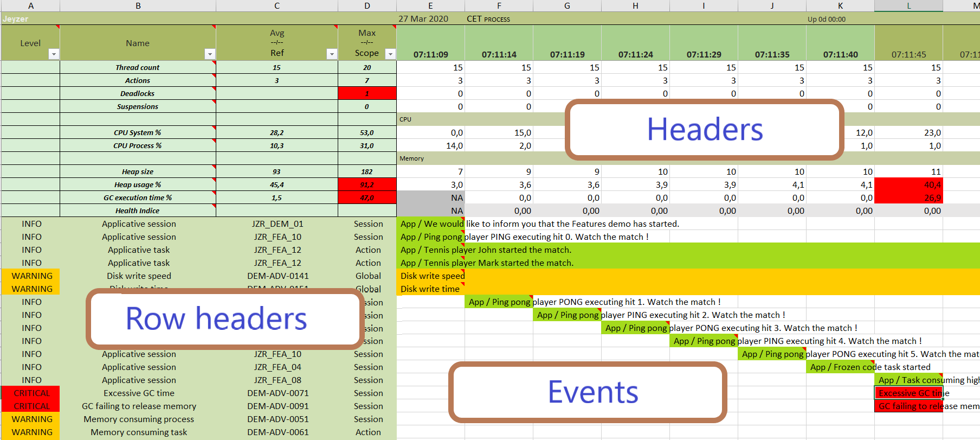Select the 07:11:09 timestamp header cell
Viewport: 980px width, 440px height.
[430, 54]
